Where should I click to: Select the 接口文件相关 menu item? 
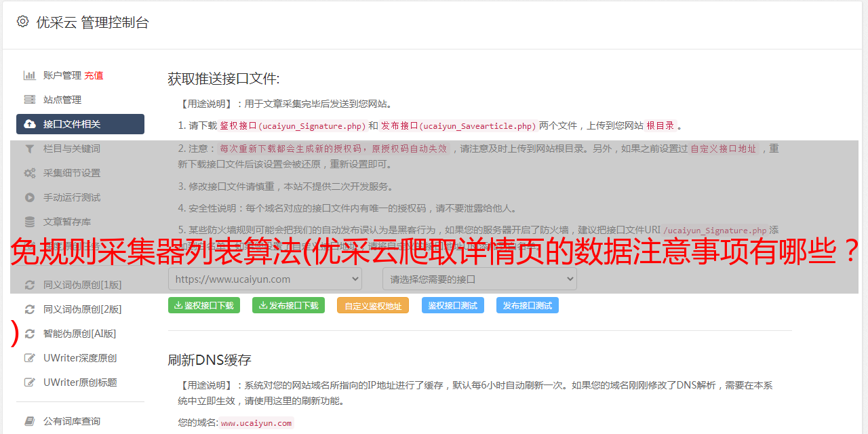(x=80, y=124)
